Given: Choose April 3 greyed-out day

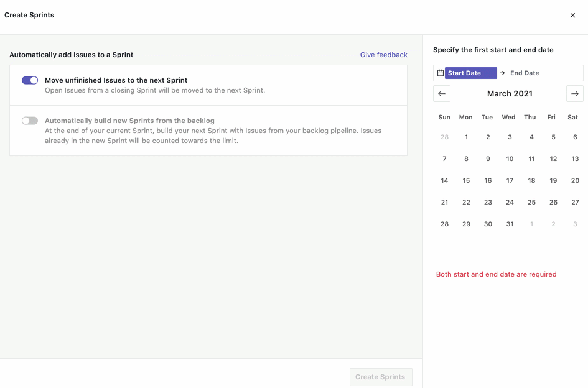Looking at the screenshot, I should coord(575,224).
